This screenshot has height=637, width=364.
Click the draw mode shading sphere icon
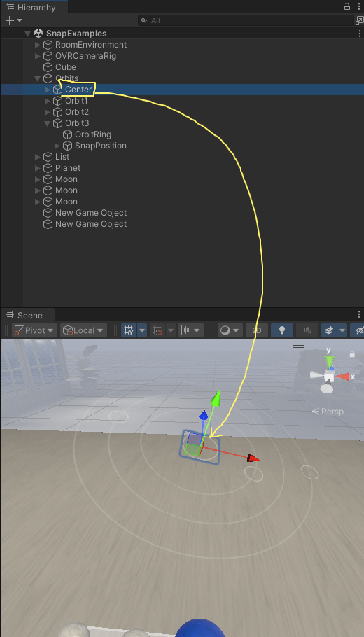225,330
